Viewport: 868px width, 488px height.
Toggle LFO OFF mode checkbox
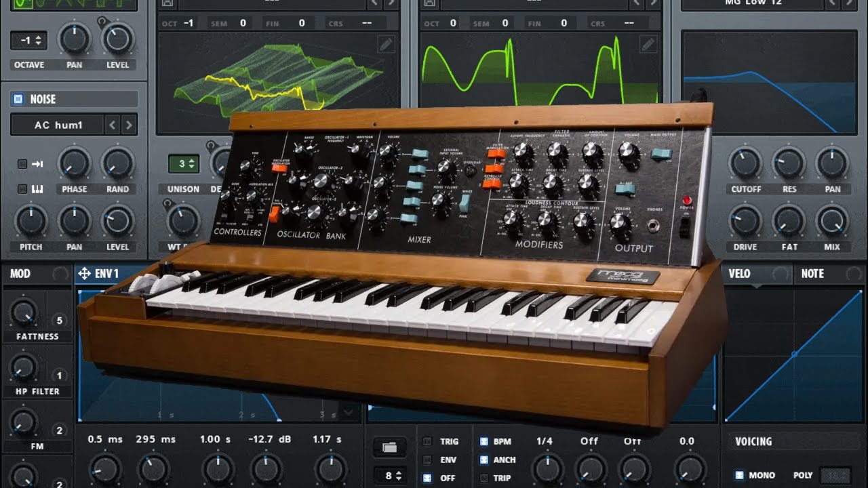(427, 478)
